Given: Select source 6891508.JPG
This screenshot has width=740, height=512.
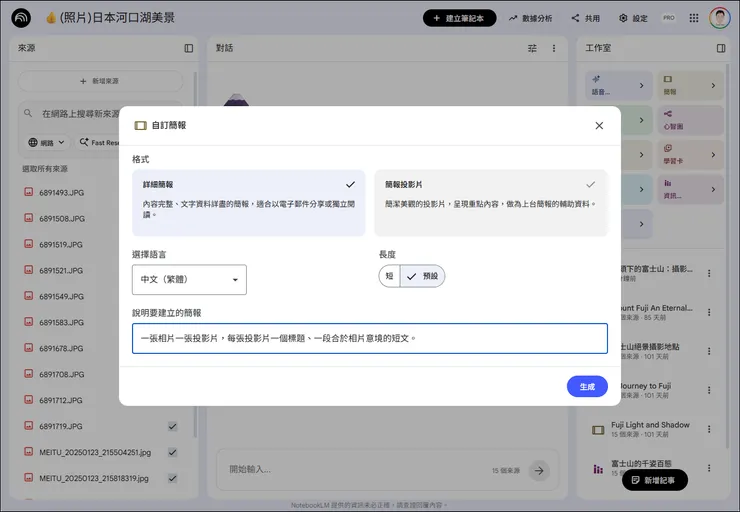Looking at the screenshot, I should click(61, 218).
